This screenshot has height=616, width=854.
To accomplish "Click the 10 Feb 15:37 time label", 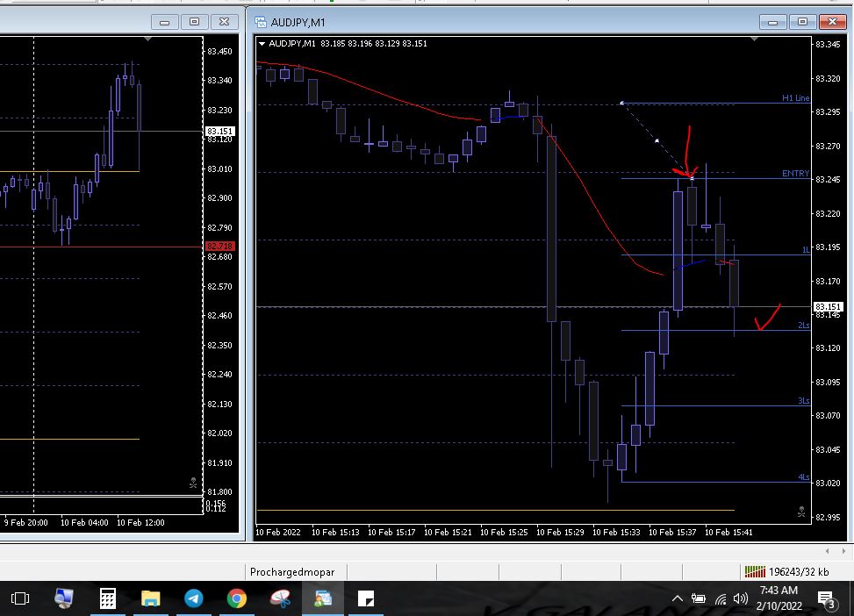I will [672, 532].
